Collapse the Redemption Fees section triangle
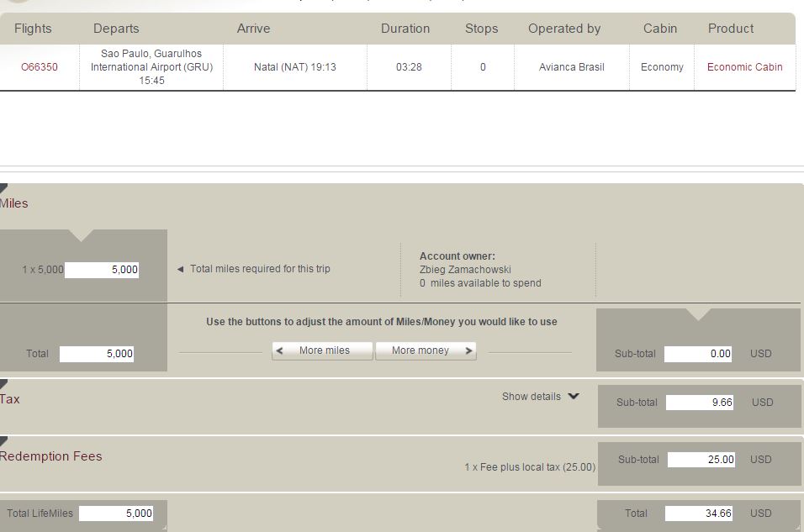This screenshot has height=532, width=804. (3, 441)
